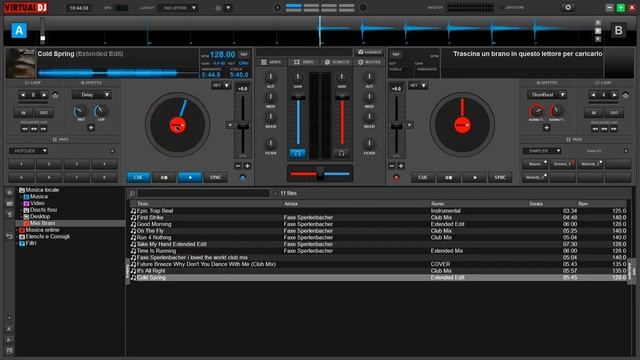Select Musica locale tree folder
The image size is (640, 360).
(x=42, y=190)
